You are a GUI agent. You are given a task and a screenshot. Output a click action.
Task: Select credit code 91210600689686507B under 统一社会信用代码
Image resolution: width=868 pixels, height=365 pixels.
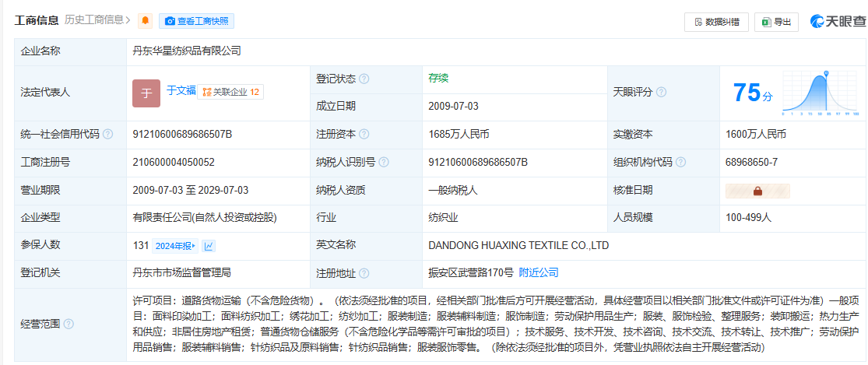tap(182, 135)
